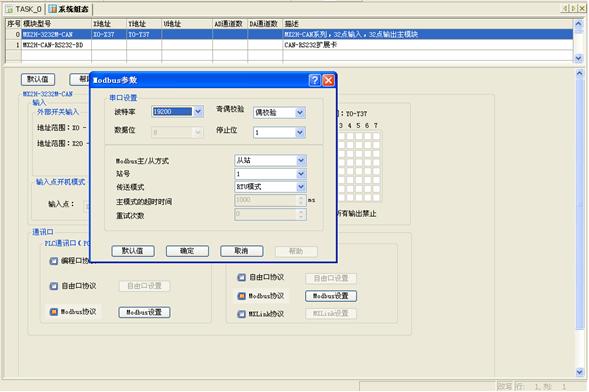Click the 描述 column header
589x392 pixels.
pos(428,24)
